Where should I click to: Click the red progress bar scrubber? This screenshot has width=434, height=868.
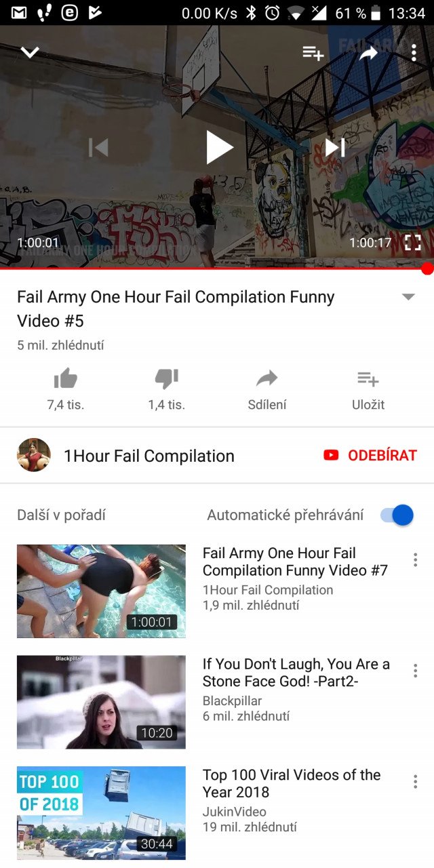click(427, 269)
